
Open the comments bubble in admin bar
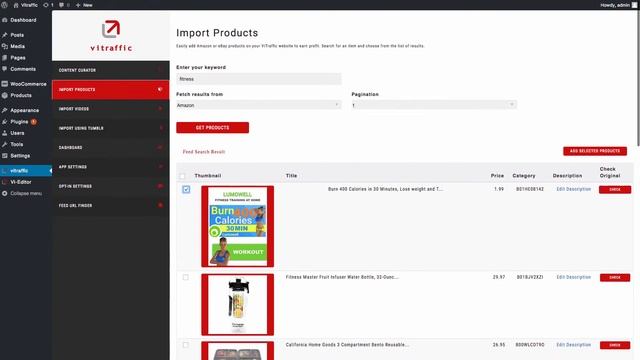click(x=61, y=5)
